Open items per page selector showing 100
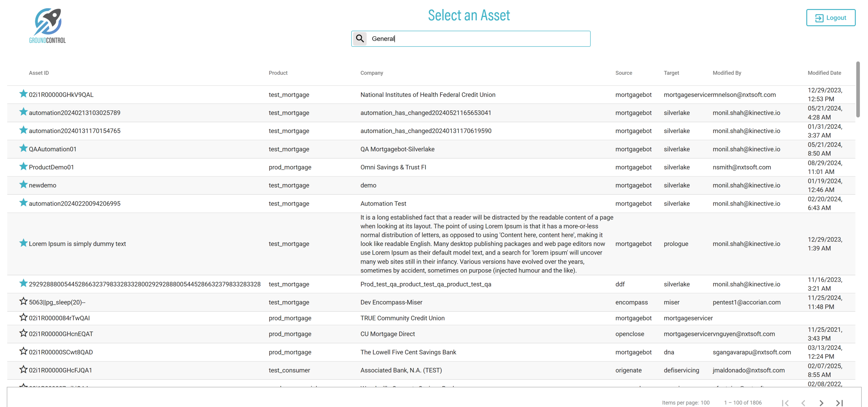 pos(705,402)
